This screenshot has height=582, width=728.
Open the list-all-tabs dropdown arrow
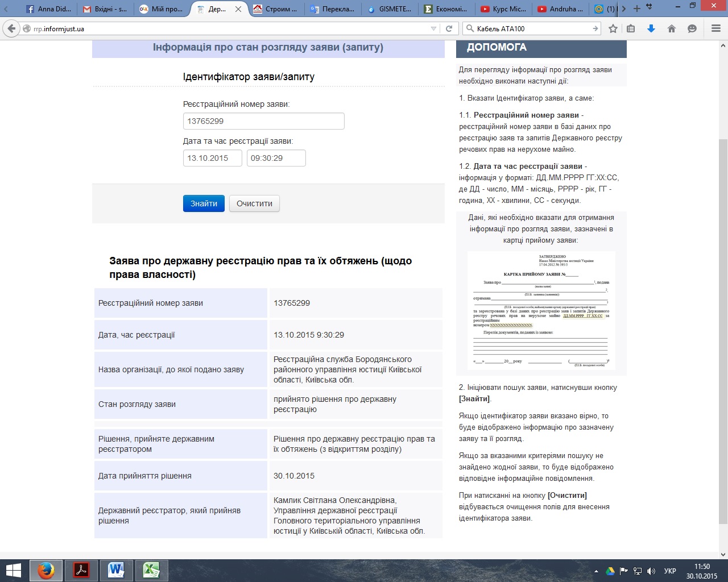click(650, 7)
